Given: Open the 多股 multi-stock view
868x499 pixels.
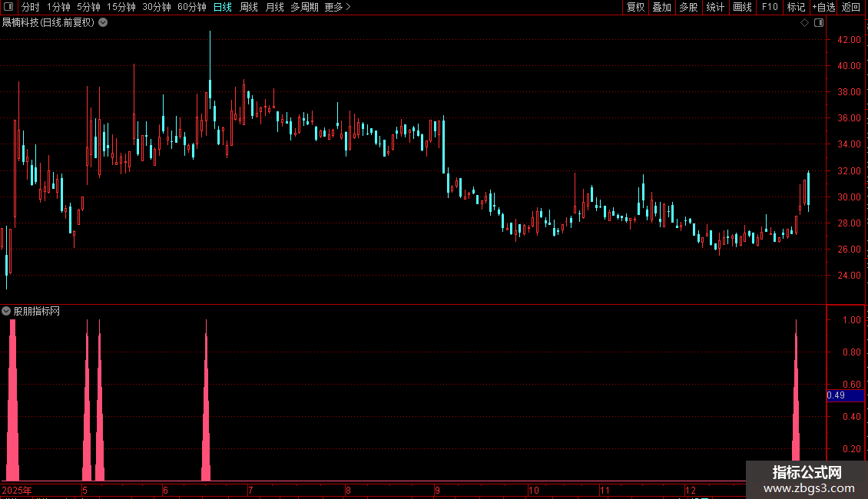Looking at the screenshot, I should click(689, 7).
